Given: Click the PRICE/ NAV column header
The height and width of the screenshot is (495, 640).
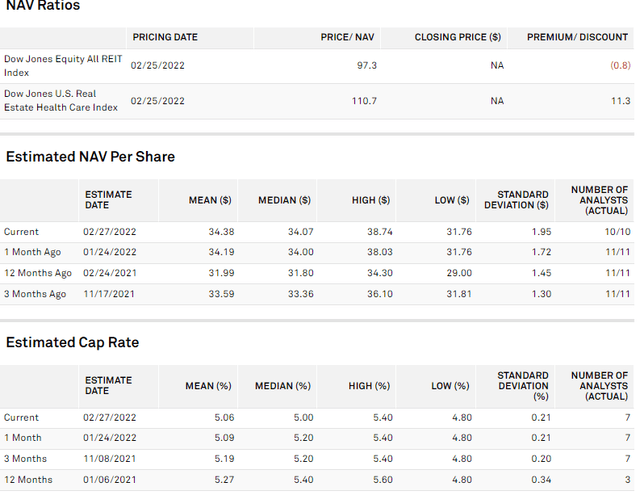Looking at the screenshot, I should [x=347, y=37].
